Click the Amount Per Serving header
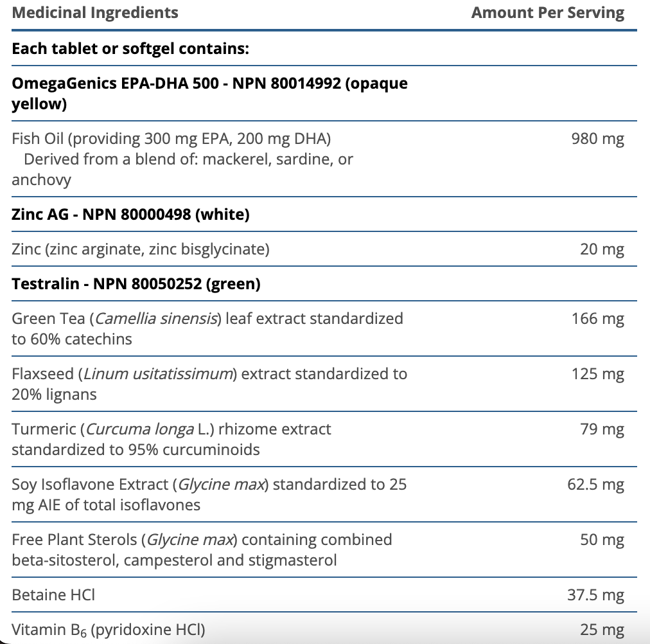This screenshot has height=644, width=650. [547, 13]
